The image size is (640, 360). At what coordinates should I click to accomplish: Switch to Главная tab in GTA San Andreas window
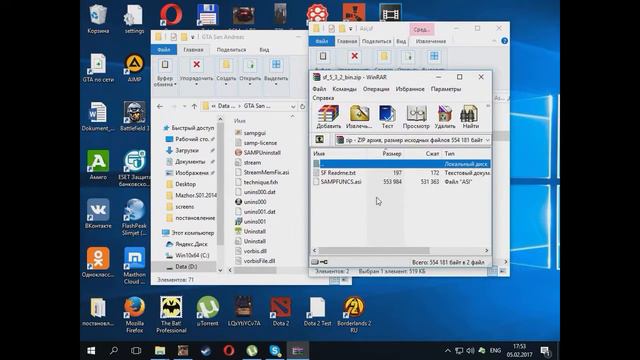point(193,50)
